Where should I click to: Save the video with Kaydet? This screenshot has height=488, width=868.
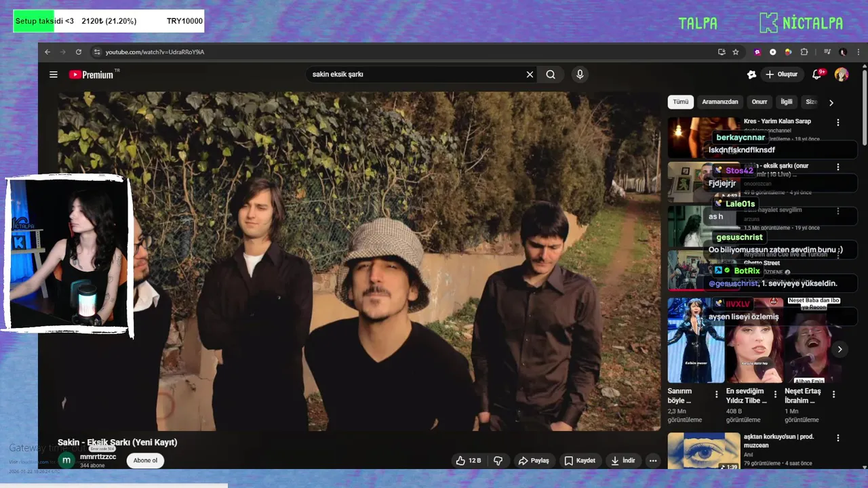coord(580,461)
